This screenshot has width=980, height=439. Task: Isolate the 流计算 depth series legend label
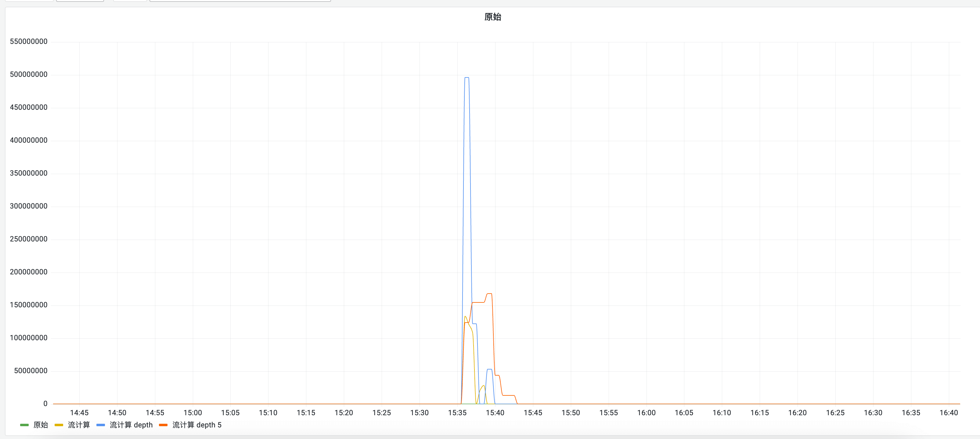click(x=131, y=425)
